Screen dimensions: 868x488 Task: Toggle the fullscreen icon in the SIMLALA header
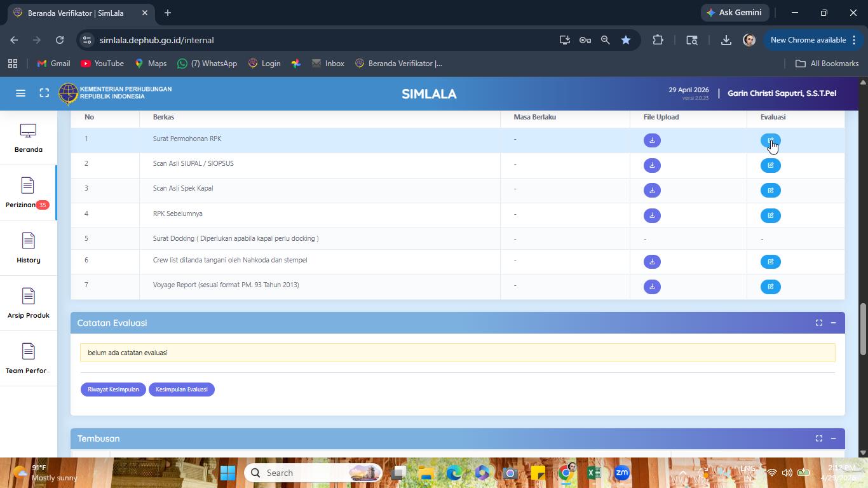pos(44,93)
